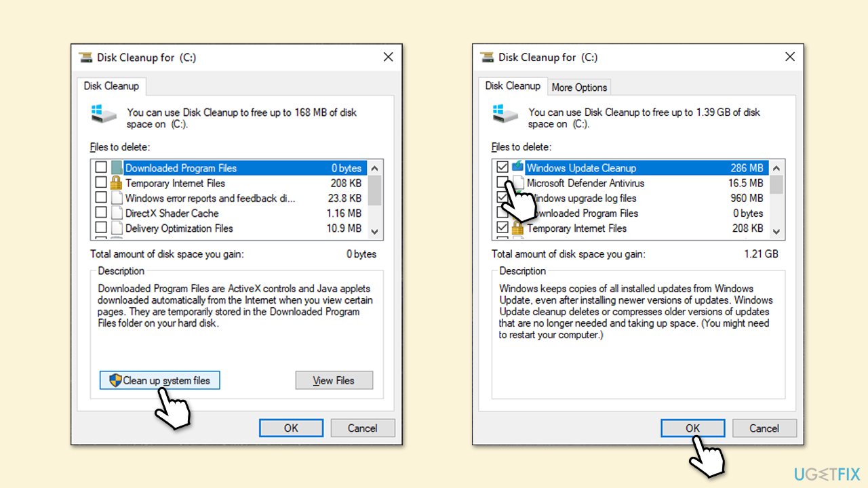Screen dimensions: 868x488
Task: Click the 1.16 MB size value
Action: coord(344,213)
